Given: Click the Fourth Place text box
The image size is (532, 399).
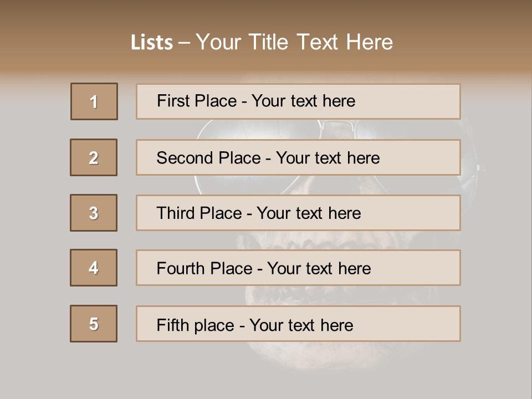Looking at the screenshot, I should 298,268.
